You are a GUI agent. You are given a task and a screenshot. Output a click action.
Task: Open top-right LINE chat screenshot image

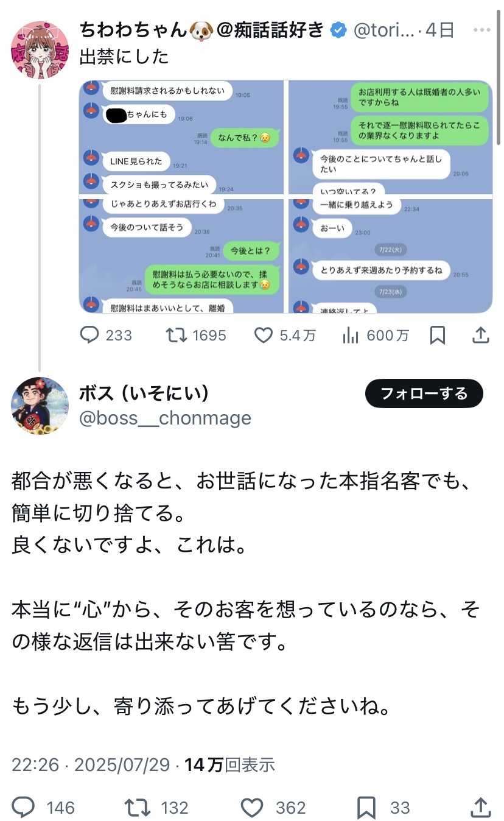tap(390, 138)
